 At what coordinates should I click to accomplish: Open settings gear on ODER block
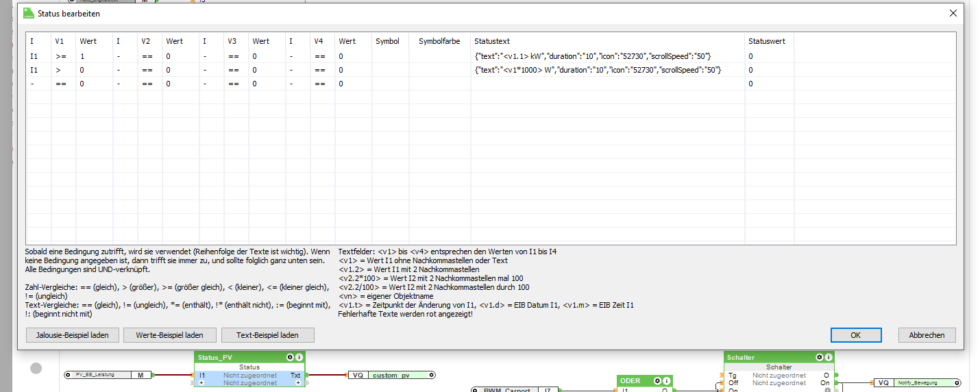657,380
